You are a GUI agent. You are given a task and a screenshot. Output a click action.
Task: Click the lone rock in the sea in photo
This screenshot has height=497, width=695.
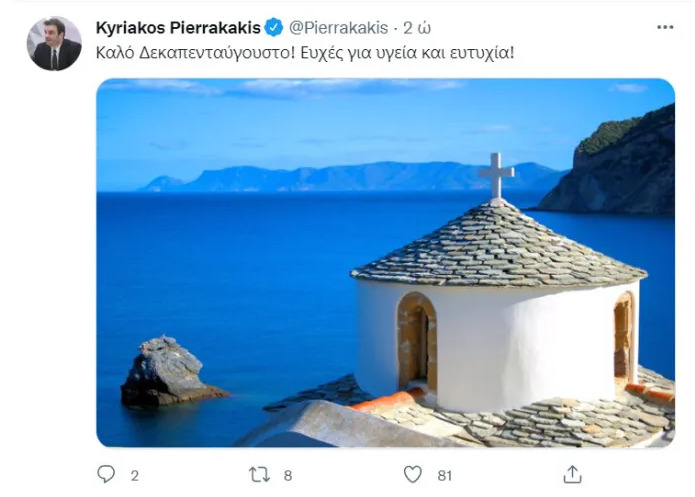pyautogui.click(x=171, y=372)
